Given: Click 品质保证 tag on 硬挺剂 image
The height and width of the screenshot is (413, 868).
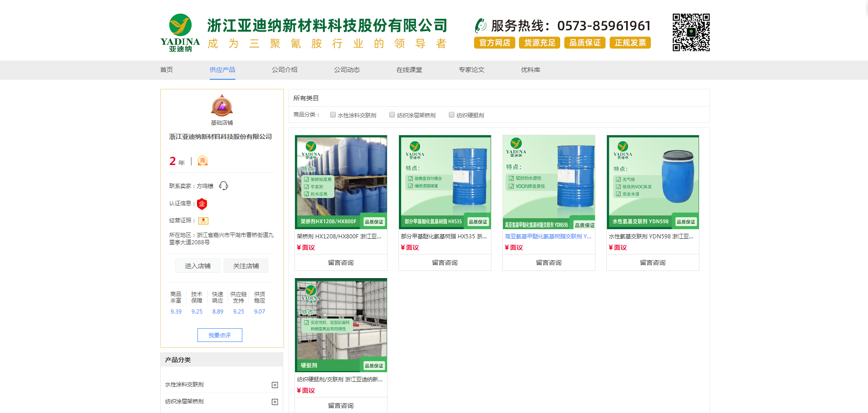Looking at the screenshot, I should coord(374,366).
